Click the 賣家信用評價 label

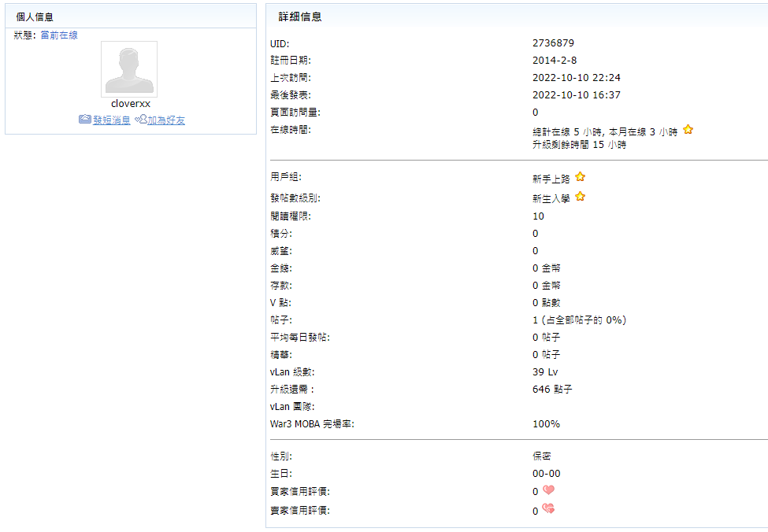(300, 511)
